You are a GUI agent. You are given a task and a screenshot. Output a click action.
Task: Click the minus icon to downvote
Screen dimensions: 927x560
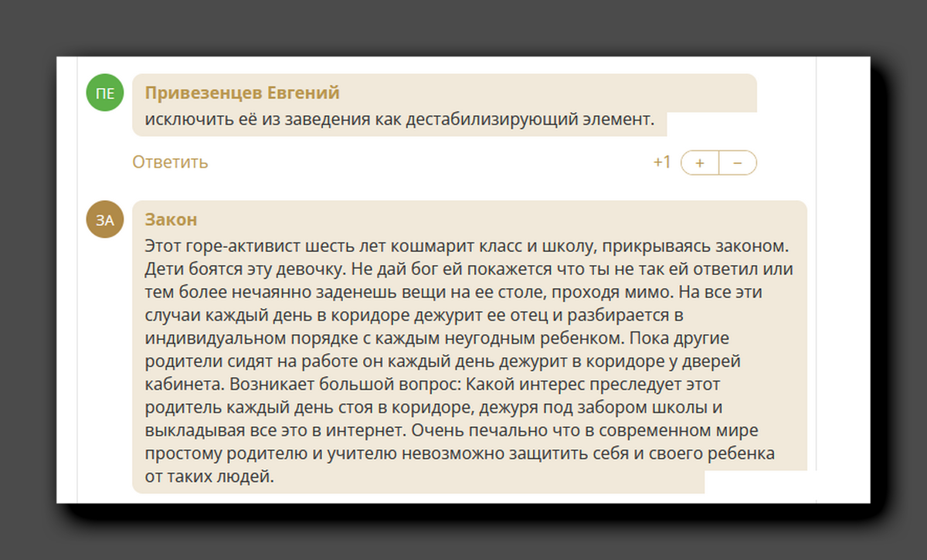736,162
